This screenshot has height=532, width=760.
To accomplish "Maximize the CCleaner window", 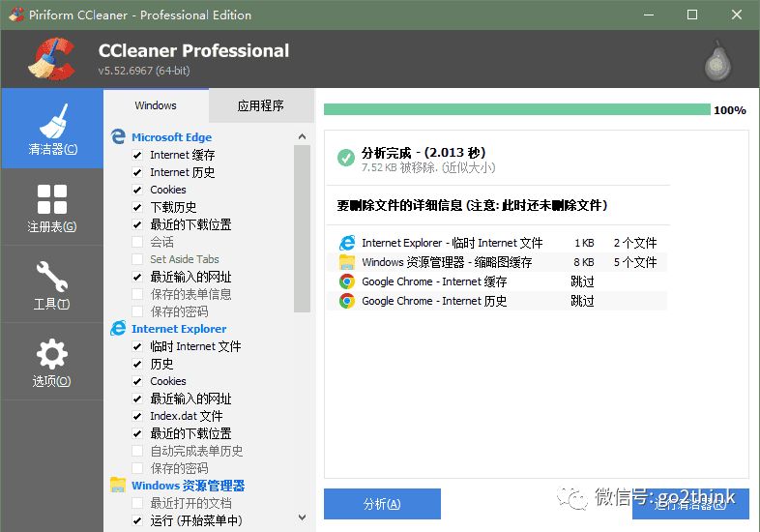I will point(692,15).
